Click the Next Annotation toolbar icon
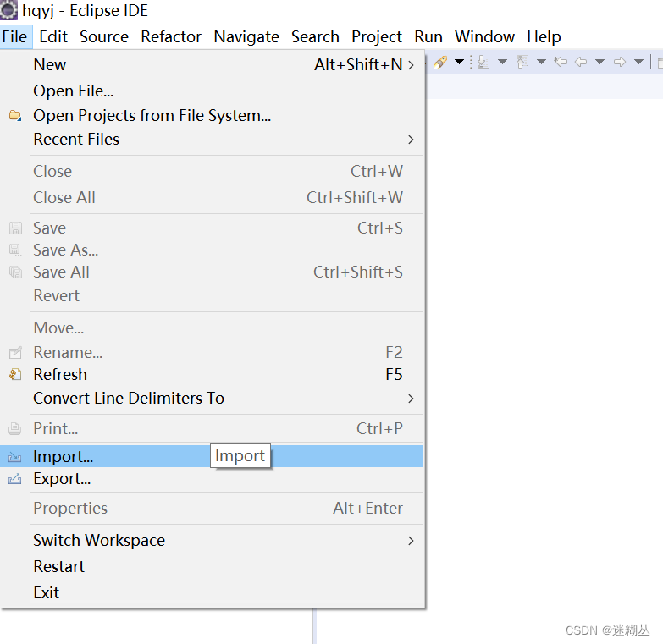The height and width of the screenshot is (644, 663). (483, 63)
